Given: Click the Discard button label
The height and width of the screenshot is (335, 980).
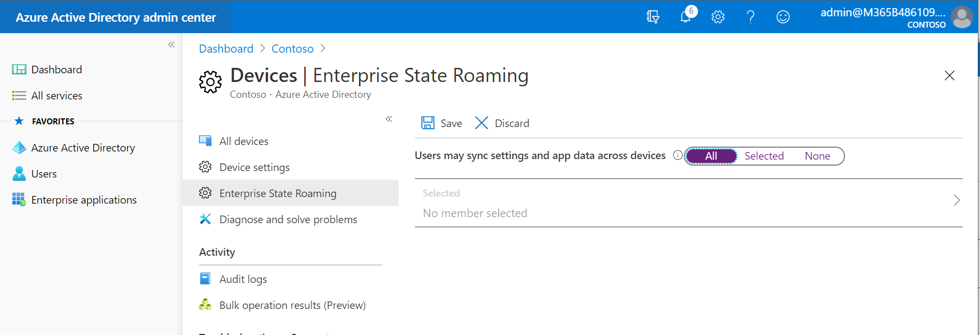Looking at the screenshot, I should [x=512, y=123].
